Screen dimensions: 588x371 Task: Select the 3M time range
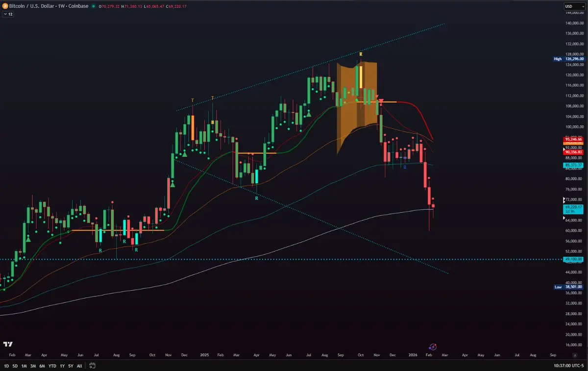tap(33, 366)
